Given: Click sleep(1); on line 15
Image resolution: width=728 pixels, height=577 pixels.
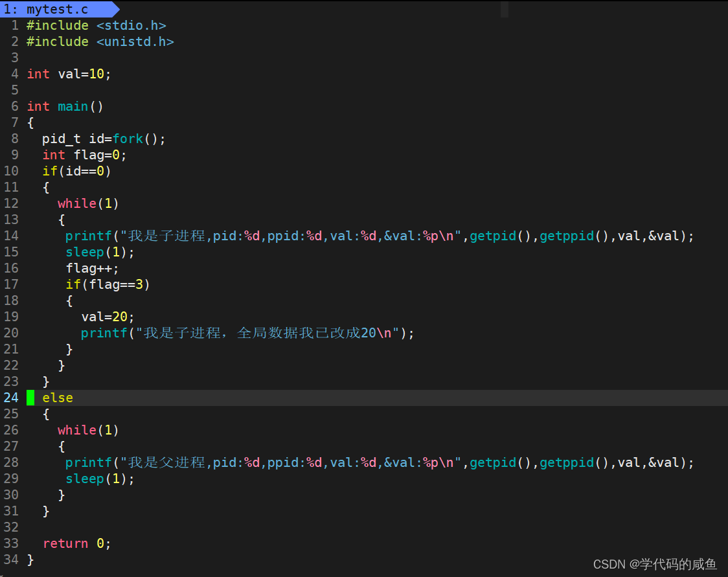Looking at the screenshot, I should pos(100,253).
